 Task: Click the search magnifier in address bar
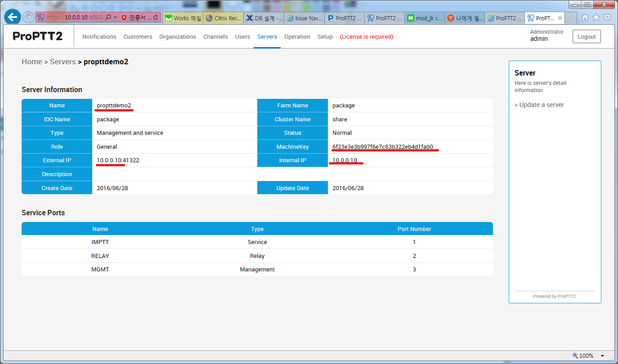click(x=108, y=18)
